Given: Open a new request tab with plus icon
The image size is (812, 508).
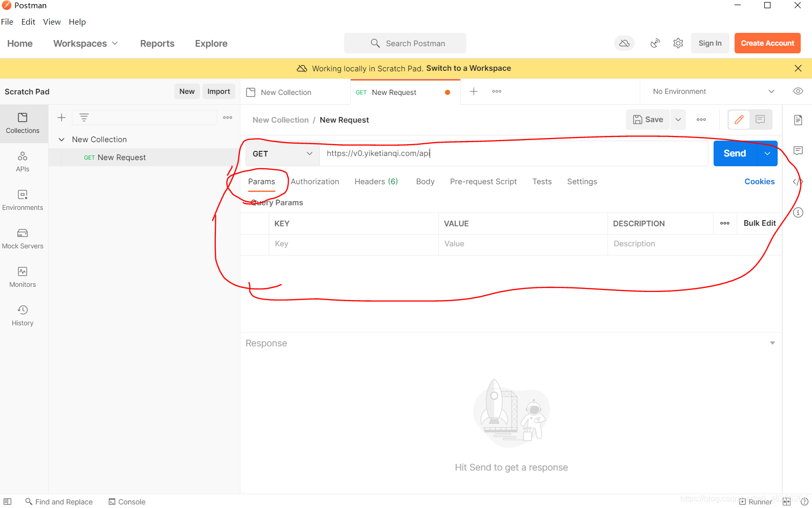Looking at the screenshot, I should point(474,91).
